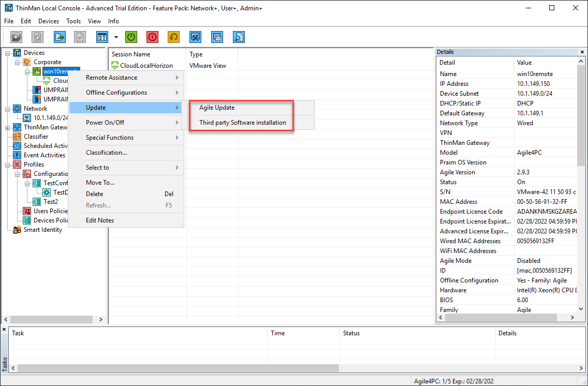Click the UMPRAIN device icon with orange dot
Viewport: 588px width, 386px height.
tap(37, 99)
